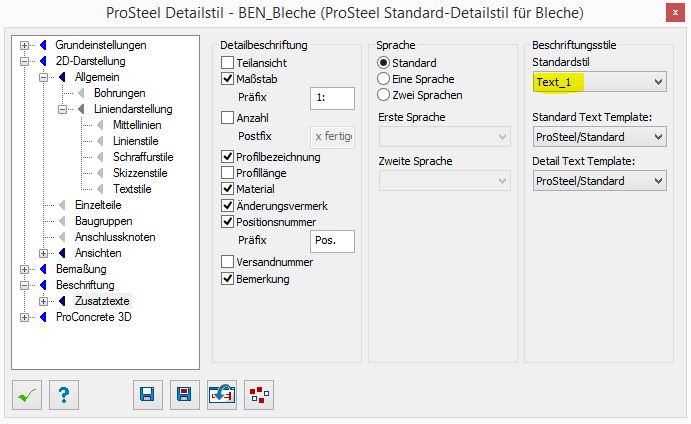Click the gray arrow icon beside Bohrungen
Screen dimensions: 691x424
coord(81,93)
